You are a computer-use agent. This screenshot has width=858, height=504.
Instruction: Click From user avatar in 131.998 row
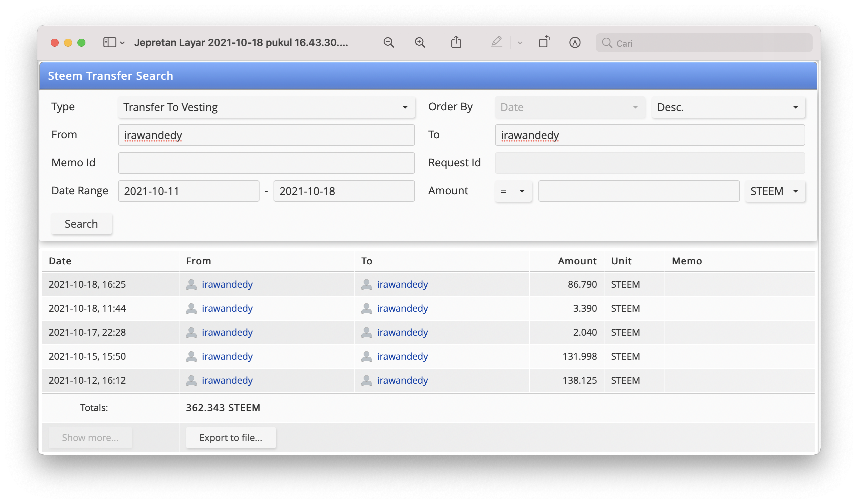191,356
